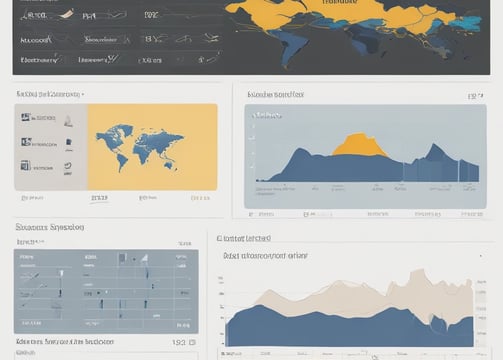Select the underlined tab beneath the world map panel
Image resolution: width=503 pixels, height=360 pixels.
pos(99,198)
